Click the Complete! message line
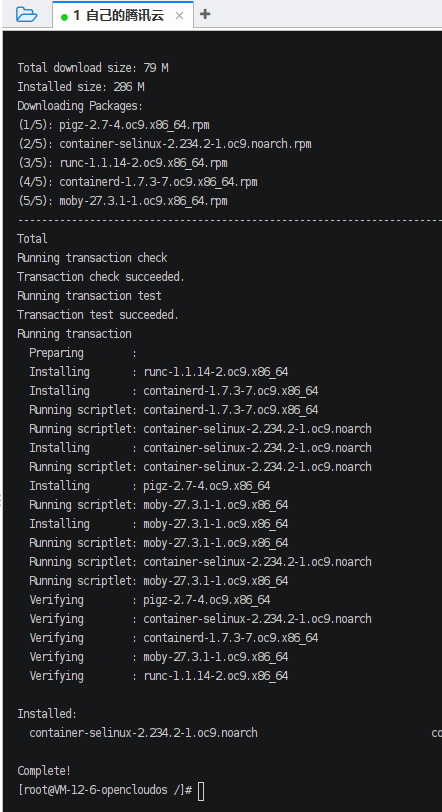 pyautogui.click(x=44, y=771)
